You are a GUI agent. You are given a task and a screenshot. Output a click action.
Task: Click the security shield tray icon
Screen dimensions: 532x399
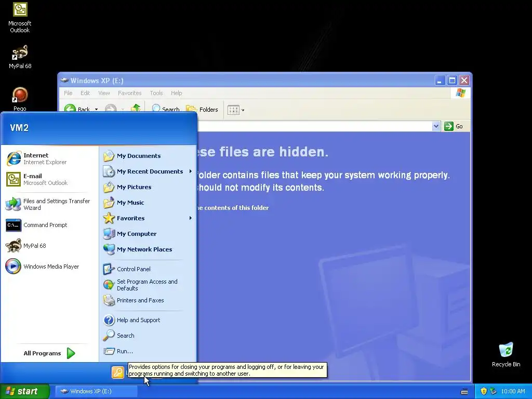pyautogui.click(x=484, y=391)
